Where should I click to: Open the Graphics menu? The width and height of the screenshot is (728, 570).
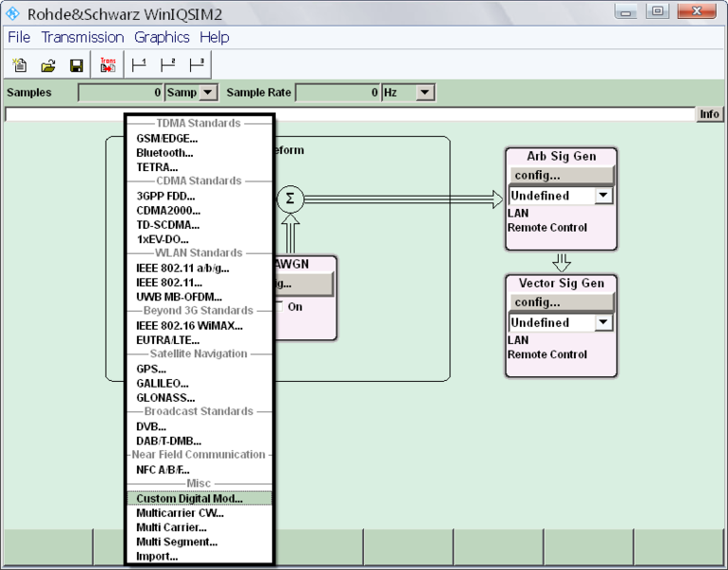(162, 37)
